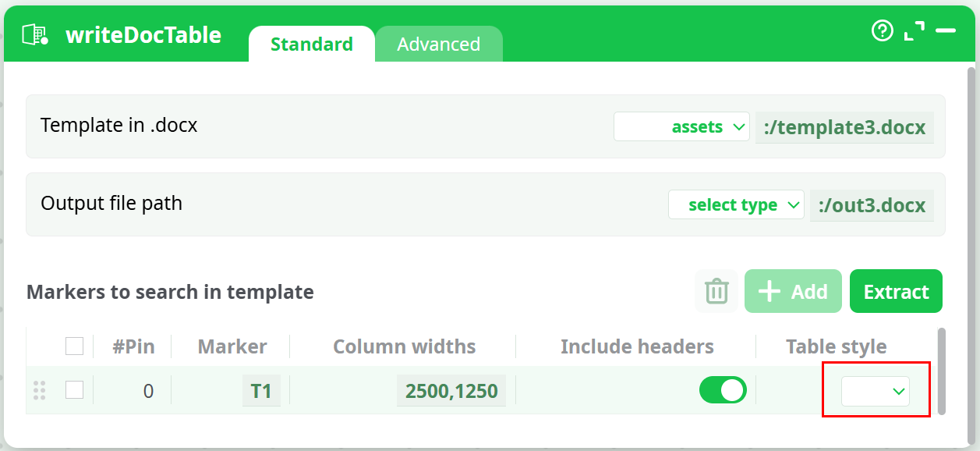Click the out3.docx output path field

point(872,205)
